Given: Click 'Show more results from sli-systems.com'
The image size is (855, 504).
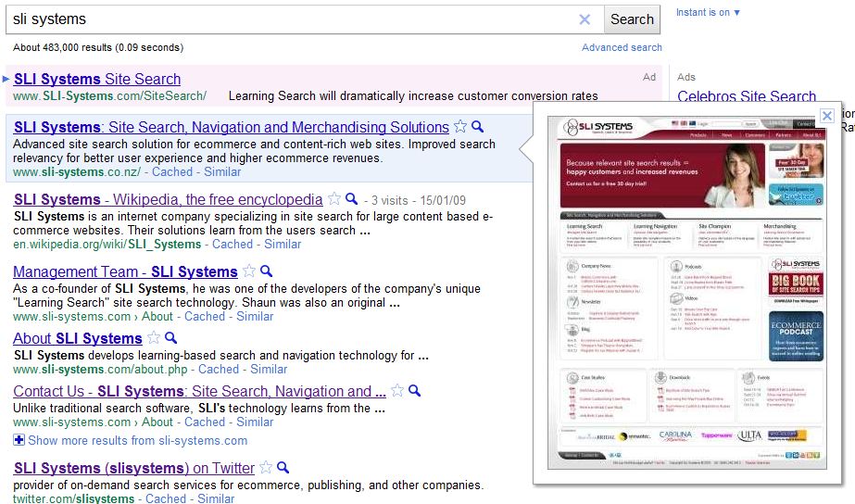Looking at the screenshot, I should click(x=137, y=441).
